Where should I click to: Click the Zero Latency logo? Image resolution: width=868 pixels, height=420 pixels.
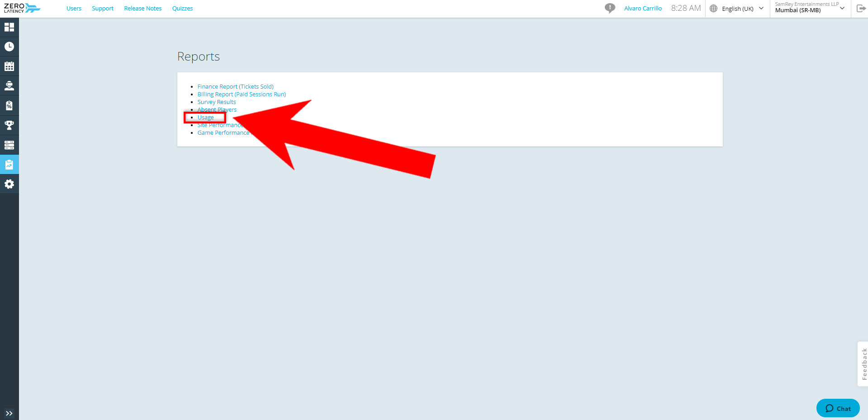tap(22, 8)
